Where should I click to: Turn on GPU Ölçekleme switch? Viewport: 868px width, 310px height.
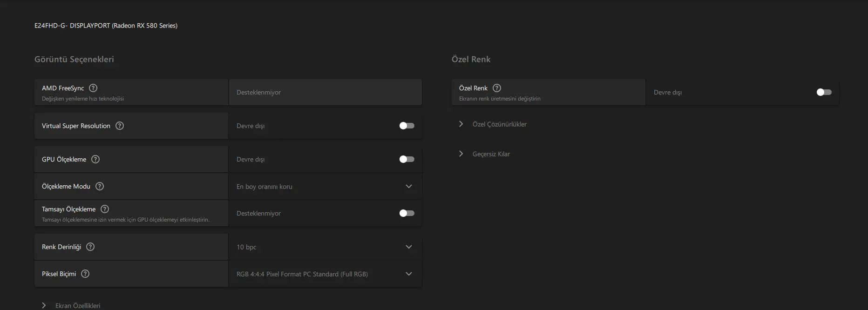tap(407, 159)
